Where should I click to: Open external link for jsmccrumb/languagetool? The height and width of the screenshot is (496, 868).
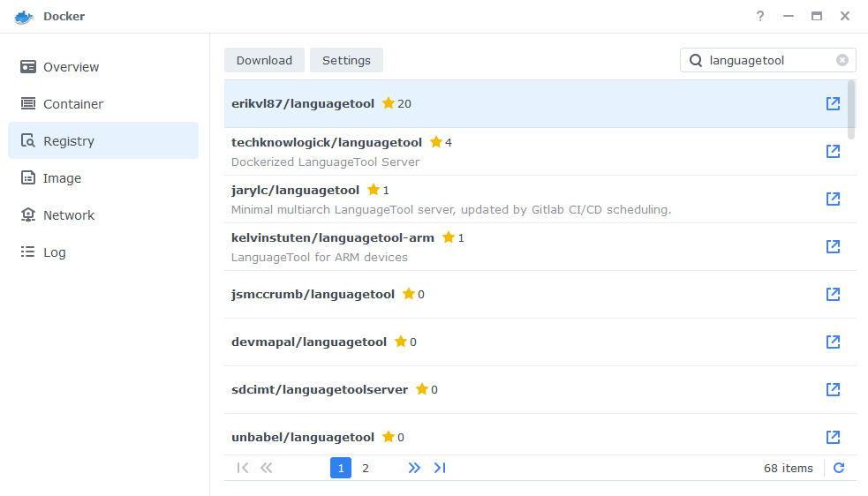pos(833,294)
